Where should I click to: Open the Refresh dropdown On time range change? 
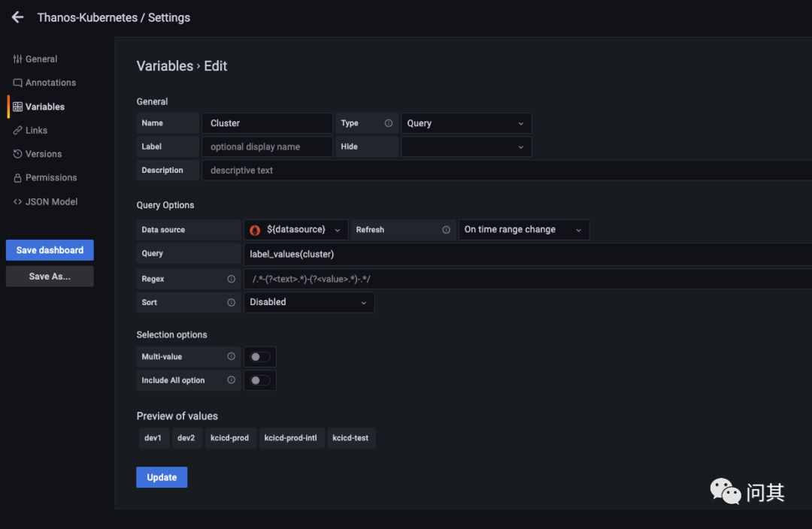(523, 230)
